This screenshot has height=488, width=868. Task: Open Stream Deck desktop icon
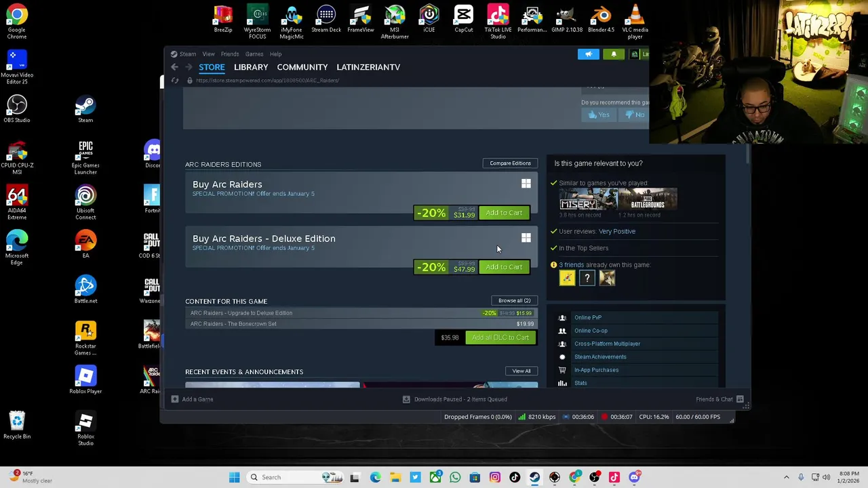[326, 19]
